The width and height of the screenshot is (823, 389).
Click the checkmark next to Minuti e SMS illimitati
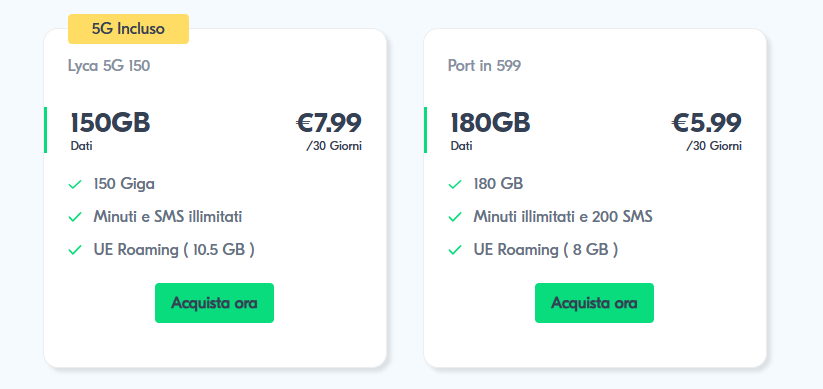pos(75,217)
